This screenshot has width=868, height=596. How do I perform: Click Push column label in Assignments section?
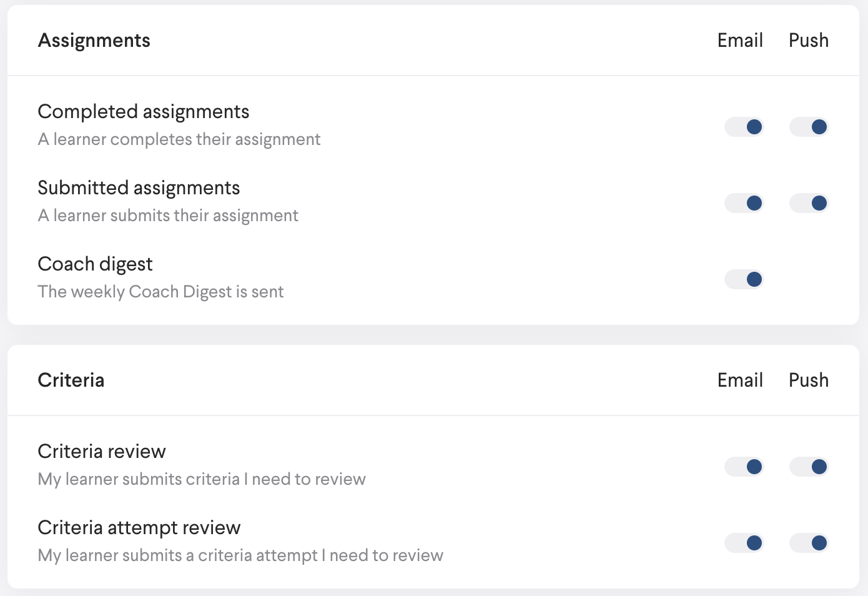click(809, 41)
